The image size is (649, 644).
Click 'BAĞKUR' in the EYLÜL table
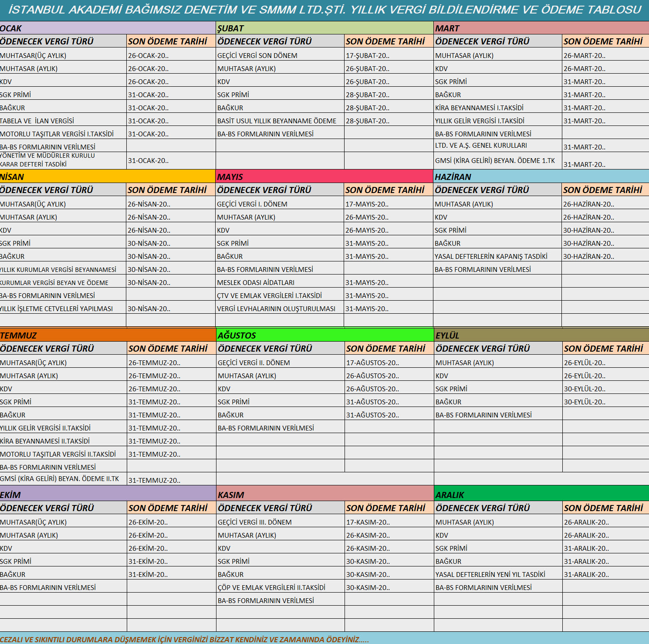click(x=498, y=401)
